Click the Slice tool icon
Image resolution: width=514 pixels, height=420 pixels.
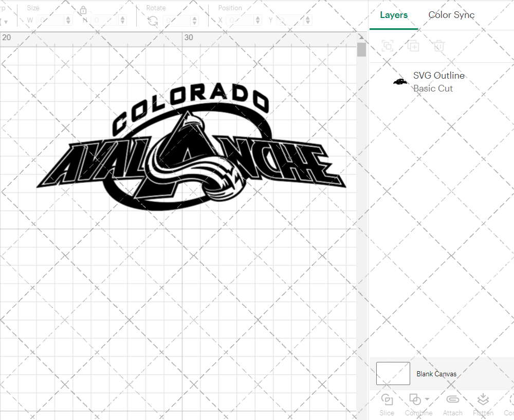(x=387, y=399)
